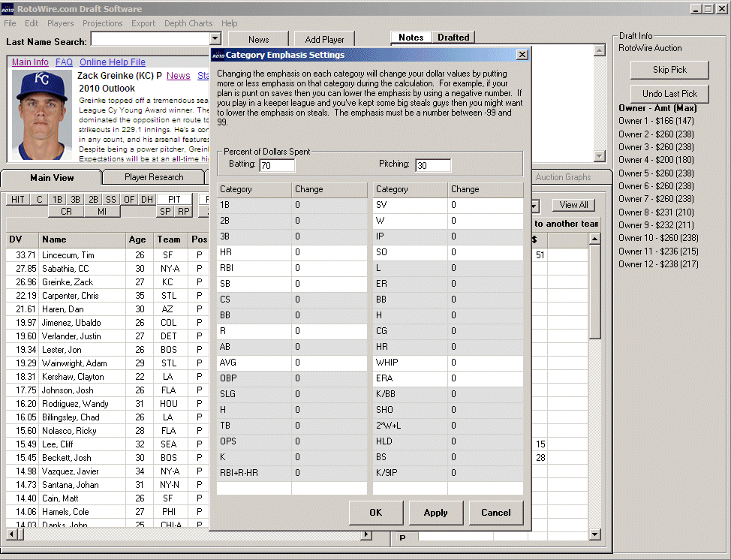Image resolution: width=731 pixels, height=560 pixels.
Task: Select the HIT position filter
Action: pos(18,200)
